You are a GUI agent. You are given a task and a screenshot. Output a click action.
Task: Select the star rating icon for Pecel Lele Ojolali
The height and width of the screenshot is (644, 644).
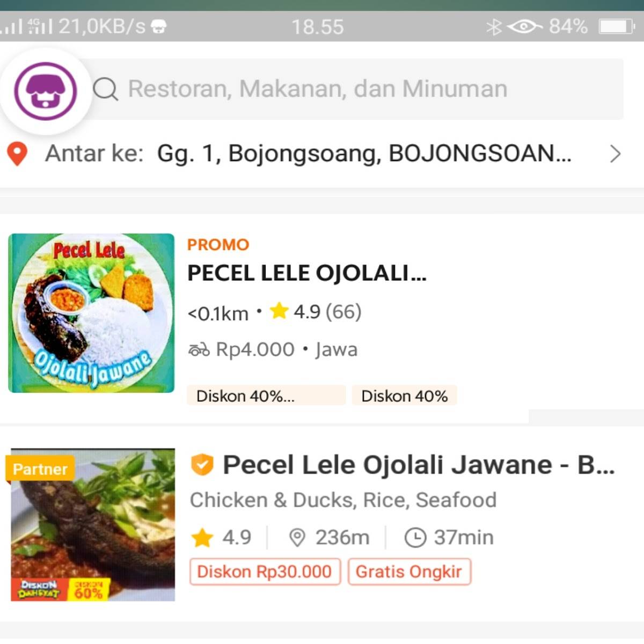tap(279, 311)
